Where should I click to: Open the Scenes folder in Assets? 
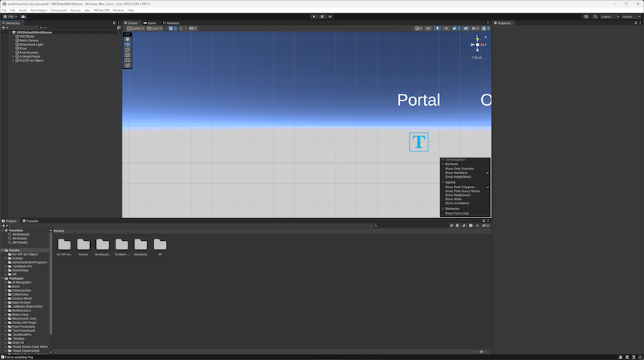coord(83,245)
